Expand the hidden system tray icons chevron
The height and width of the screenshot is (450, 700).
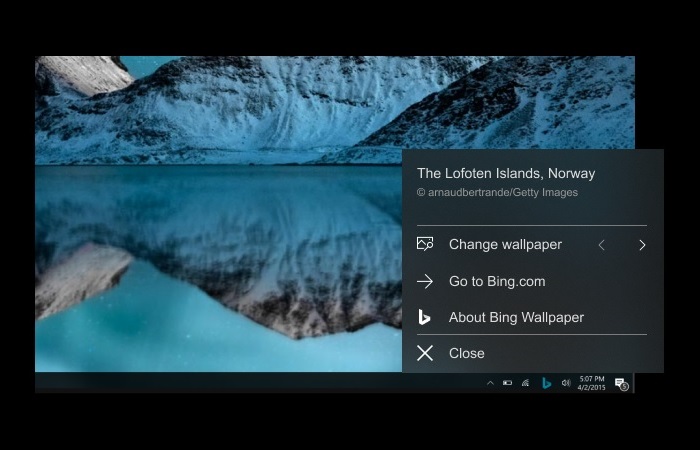point(490,383)
